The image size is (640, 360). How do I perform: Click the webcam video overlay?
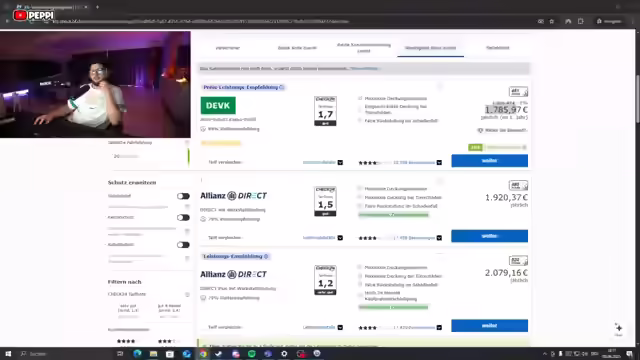95,84
